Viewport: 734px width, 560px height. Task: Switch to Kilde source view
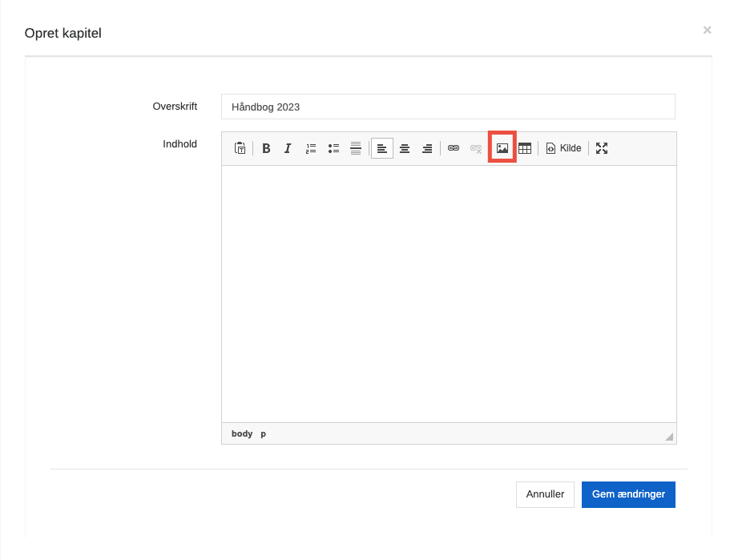coord(563,148)
